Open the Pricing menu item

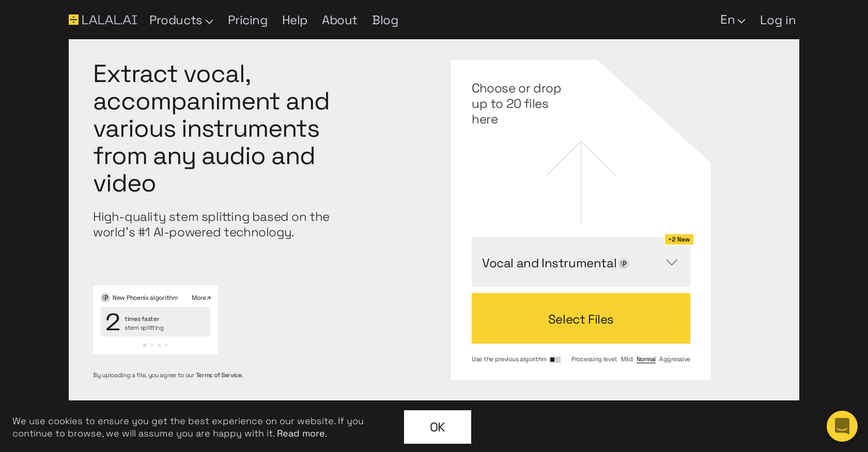tap(247, 20)
